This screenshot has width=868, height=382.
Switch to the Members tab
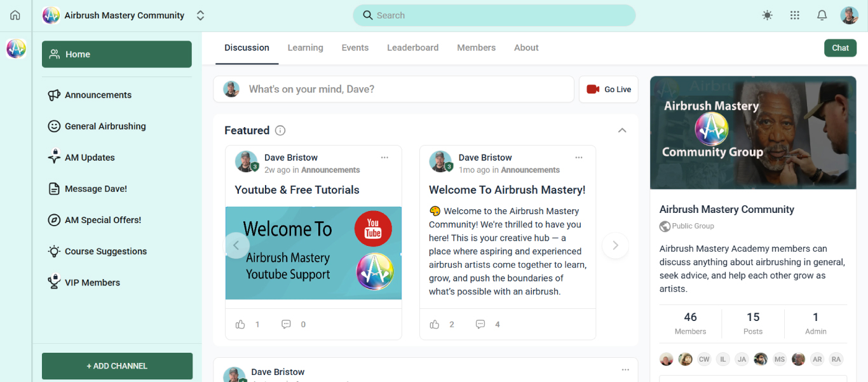[x=476, y=48]
